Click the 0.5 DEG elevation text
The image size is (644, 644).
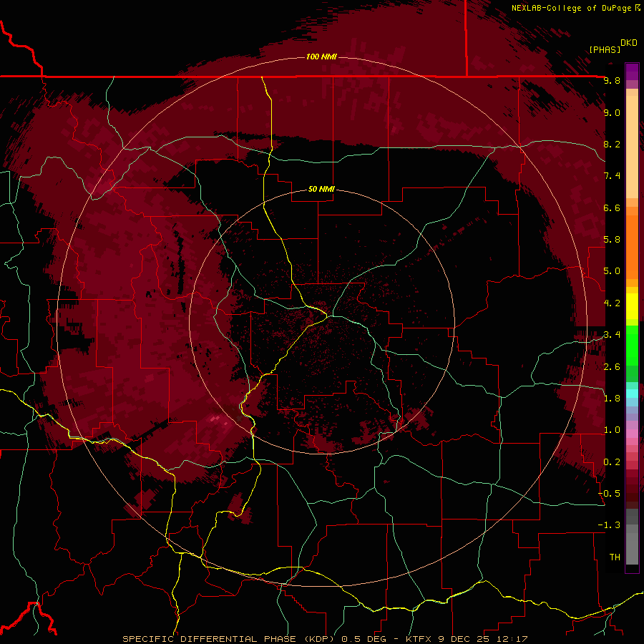pos(364,639)
